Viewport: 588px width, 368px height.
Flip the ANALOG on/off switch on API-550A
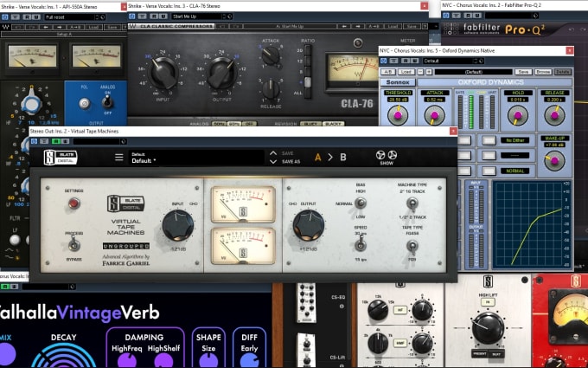click(x=108, y=100)
